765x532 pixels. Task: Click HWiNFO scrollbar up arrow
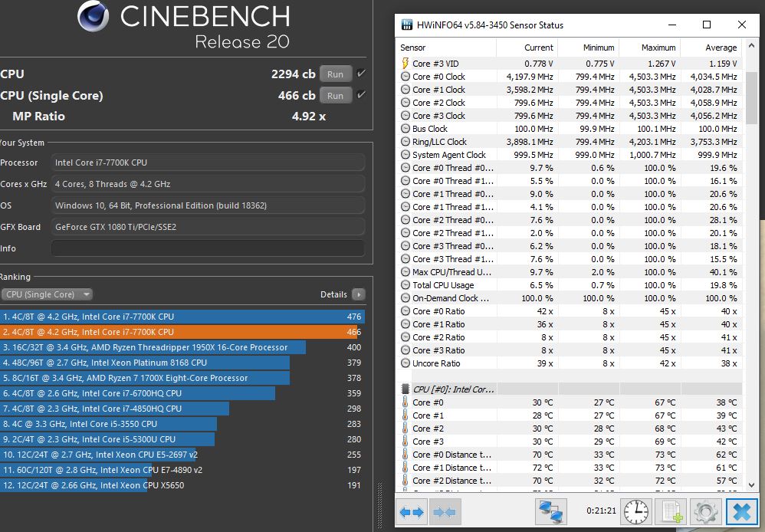coord(752,47)
